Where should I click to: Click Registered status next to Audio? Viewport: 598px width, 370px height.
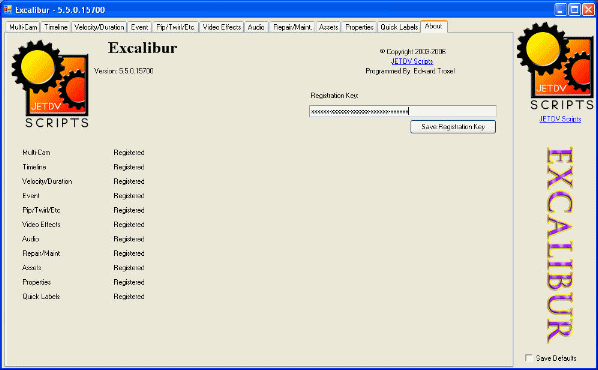129,239
